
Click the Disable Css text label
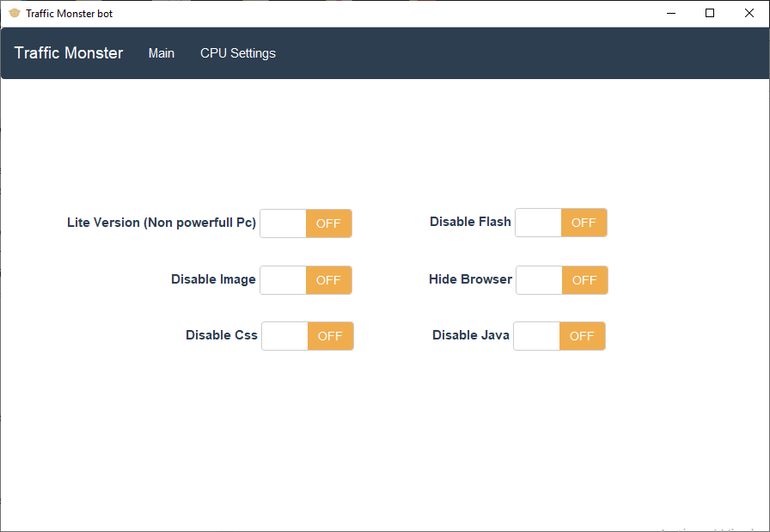tap(221, 335)
